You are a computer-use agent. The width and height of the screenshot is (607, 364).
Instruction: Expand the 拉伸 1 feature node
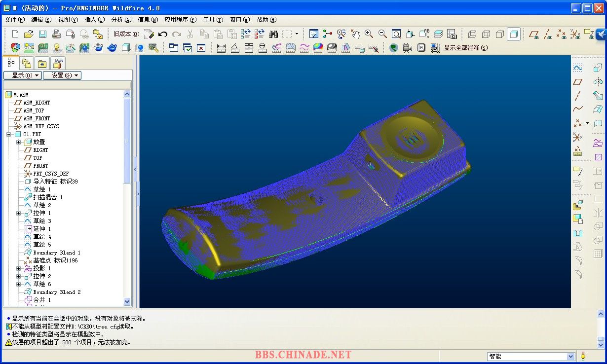[18, 213]
